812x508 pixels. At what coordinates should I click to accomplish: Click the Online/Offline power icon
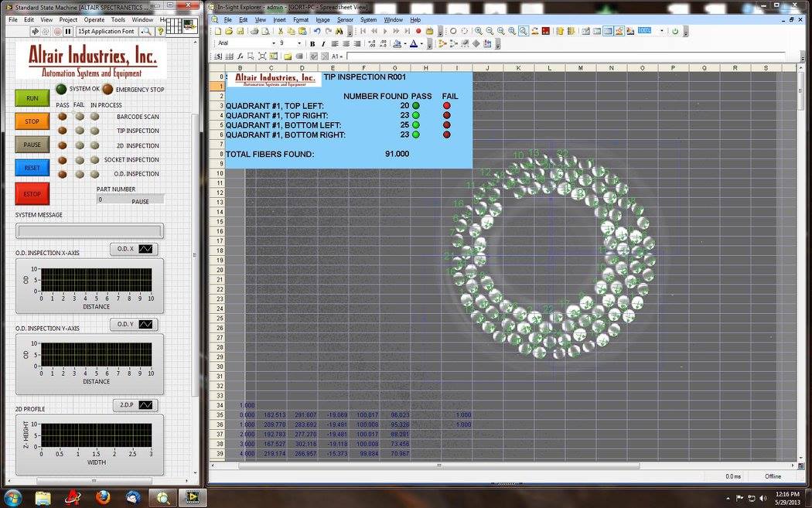point(675,31)
